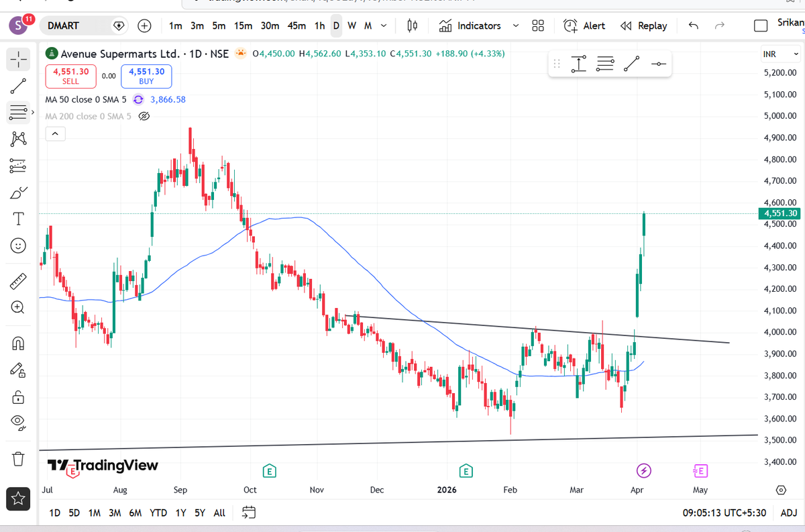Switch to 45m timeframe

(x=297, y=25)
